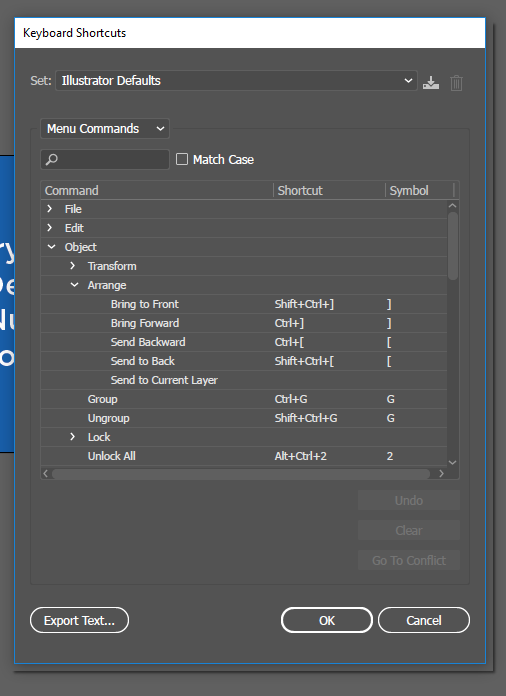Collapse the Object command group
Screen dimensions: 506x696
click(x=51, y=247)
